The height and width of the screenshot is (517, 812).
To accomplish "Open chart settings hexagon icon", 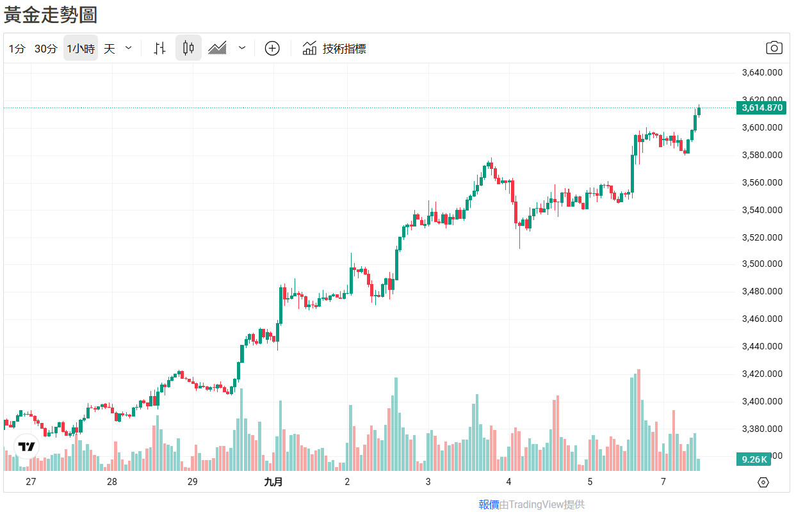I will pyautogui.click(x=763, y=482).
